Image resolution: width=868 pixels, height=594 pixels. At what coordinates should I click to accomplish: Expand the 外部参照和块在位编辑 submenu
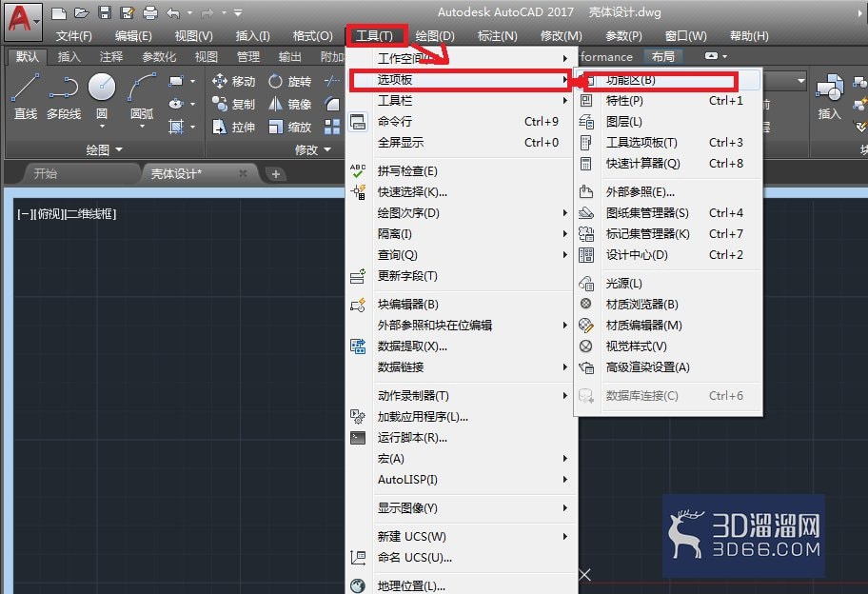coord(461,326)
